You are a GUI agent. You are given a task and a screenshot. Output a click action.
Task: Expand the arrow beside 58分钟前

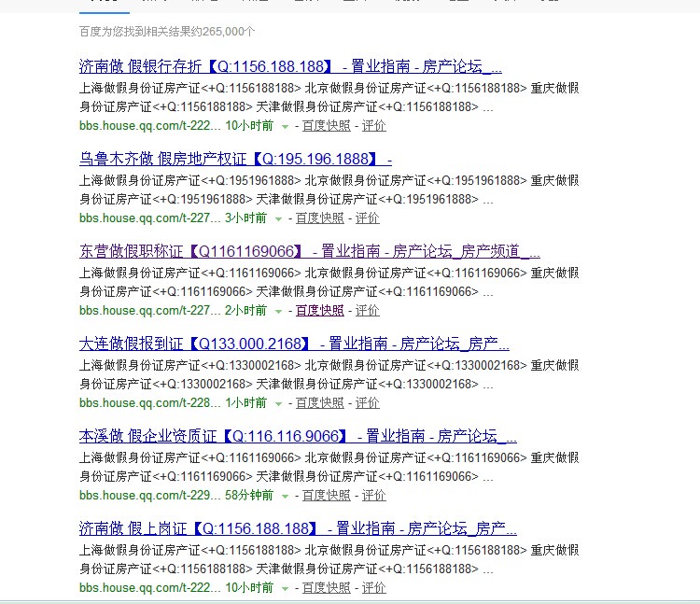pyautogui.click(x=285, y=496)
